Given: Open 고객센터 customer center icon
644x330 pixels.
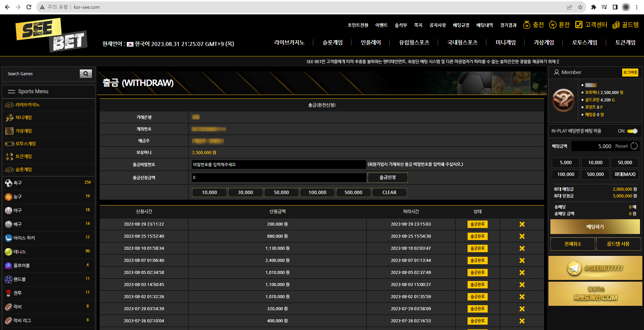Looking at the screenshot, I should coord(579,25).
